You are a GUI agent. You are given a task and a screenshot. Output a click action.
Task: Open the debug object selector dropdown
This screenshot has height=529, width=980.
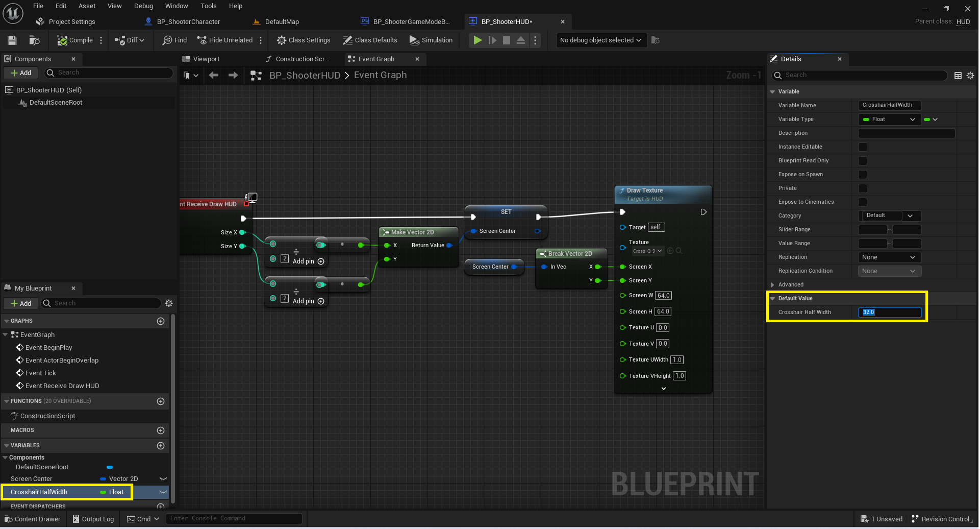[x=601, y=40]
